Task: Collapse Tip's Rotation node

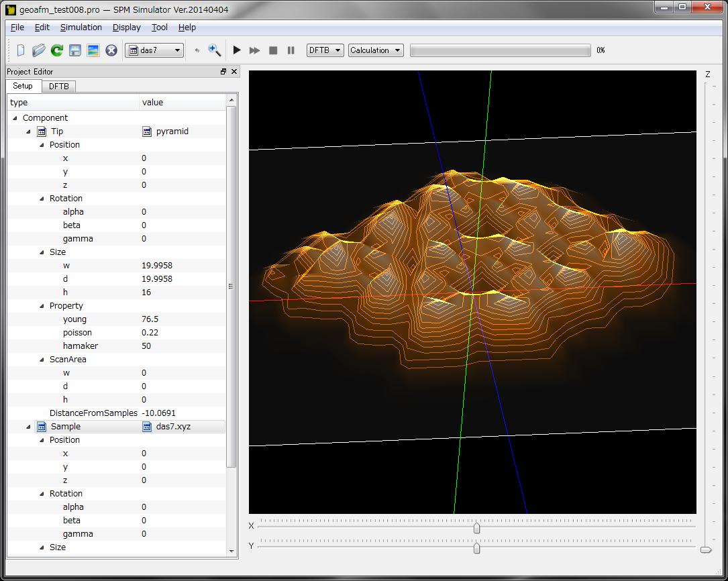Action: 42,198
